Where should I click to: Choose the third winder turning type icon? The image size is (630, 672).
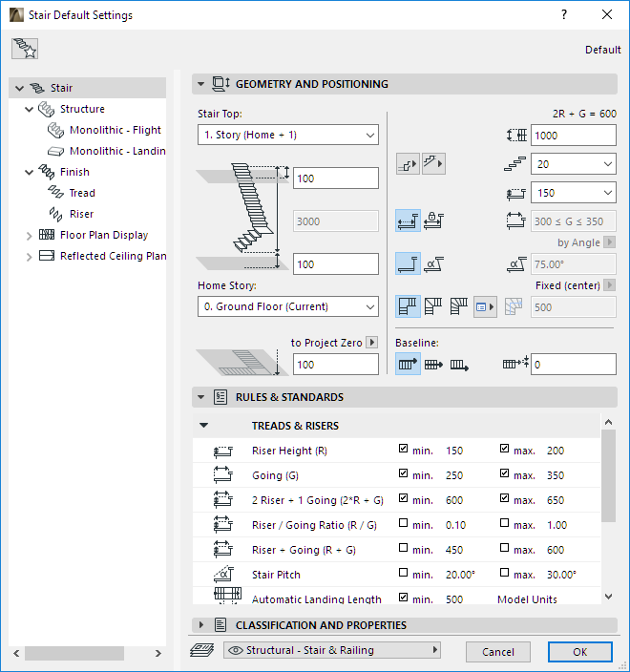tap(458, 306)
